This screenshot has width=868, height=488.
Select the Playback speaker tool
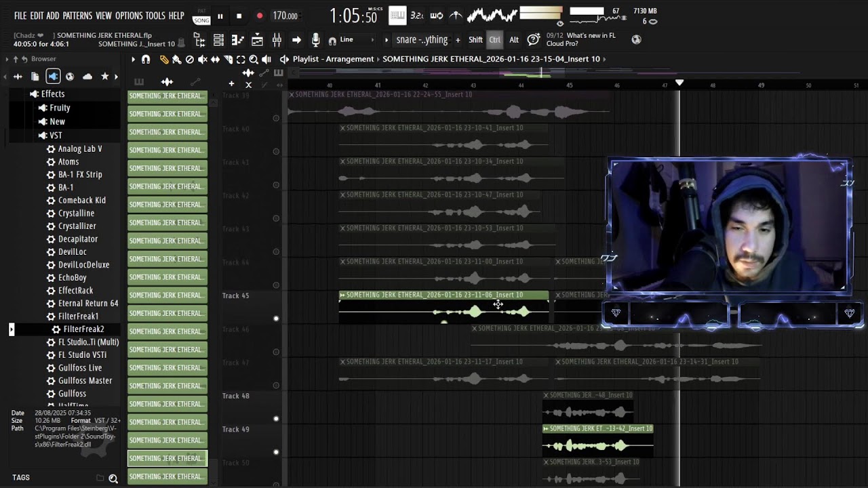pos(267,60)
